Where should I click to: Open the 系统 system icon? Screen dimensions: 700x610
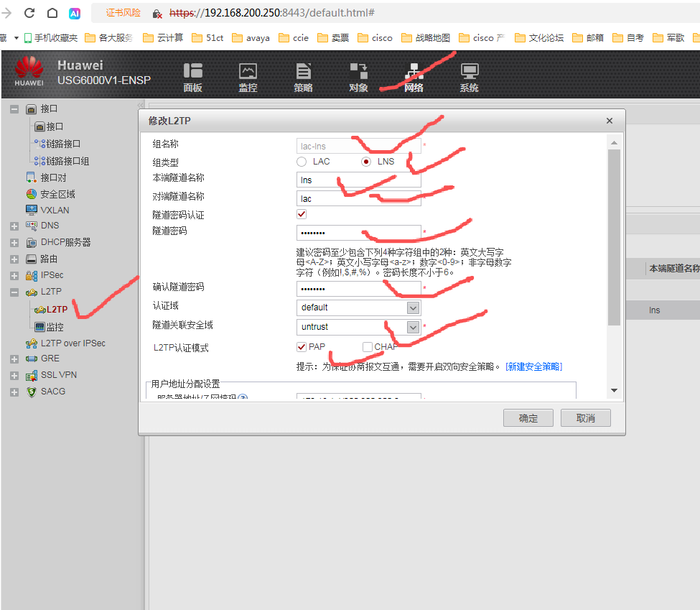tap(469, 74)
